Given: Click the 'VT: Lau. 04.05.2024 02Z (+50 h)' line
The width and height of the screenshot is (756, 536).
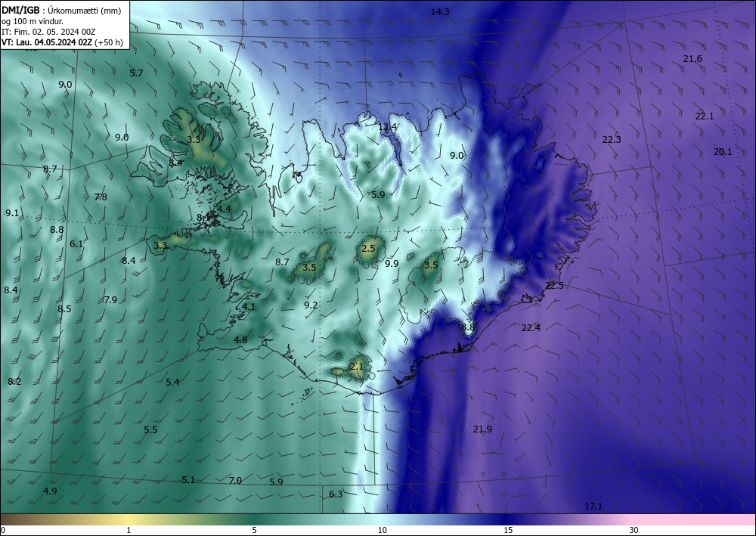Looking at the screenshot, I should coord(62,42).
